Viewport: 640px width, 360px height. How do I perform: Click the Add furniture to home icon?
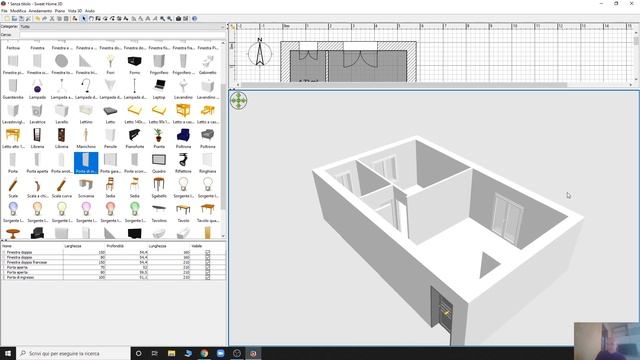tap(75, 18)
